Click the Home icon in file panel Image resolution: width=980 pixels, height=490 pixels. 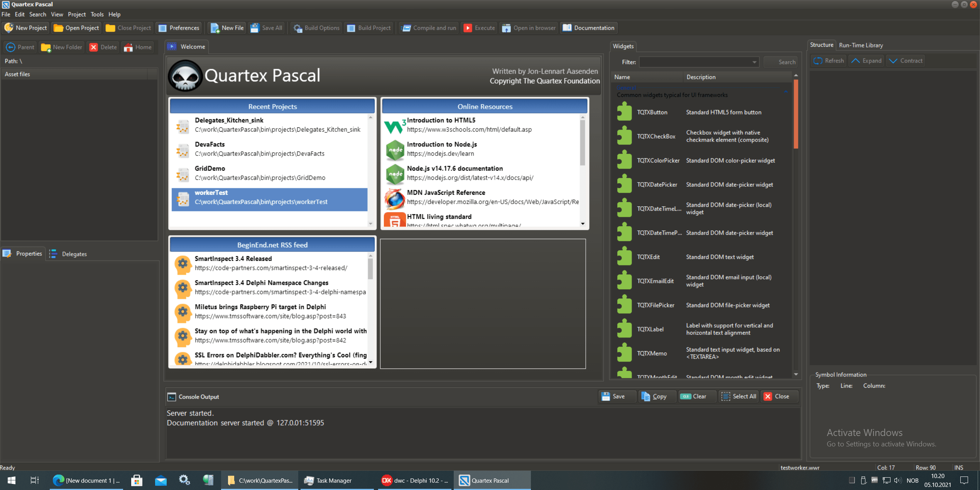point(128,47)
